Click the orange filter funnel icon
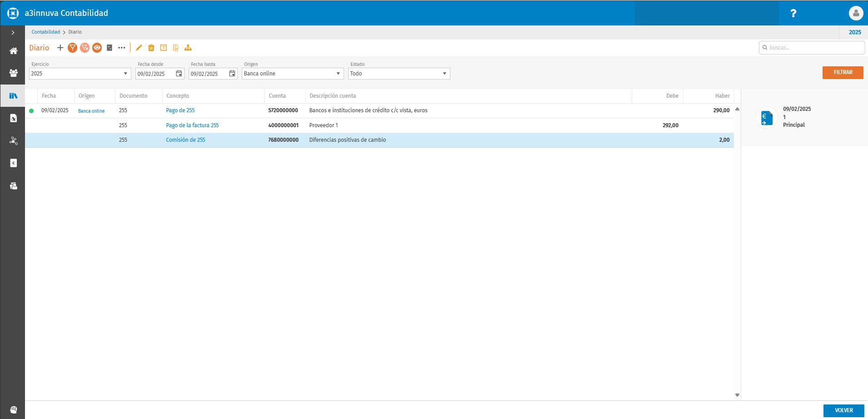The image size is (868, 419). tap(72, 48)
